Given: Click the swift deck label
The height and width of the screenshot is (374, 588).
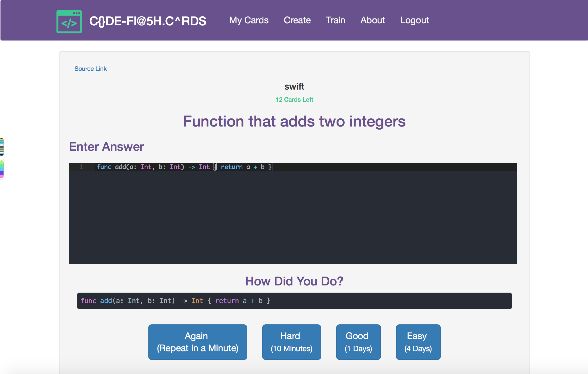Looking at the screenshot, I should click(x=294, y=86).
